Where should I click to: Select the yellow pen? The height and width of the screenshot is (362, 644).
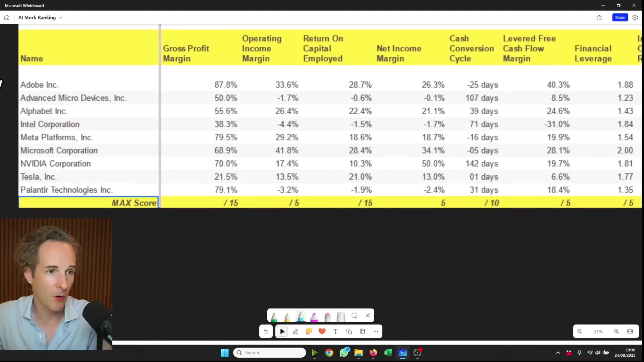(287, 316)
